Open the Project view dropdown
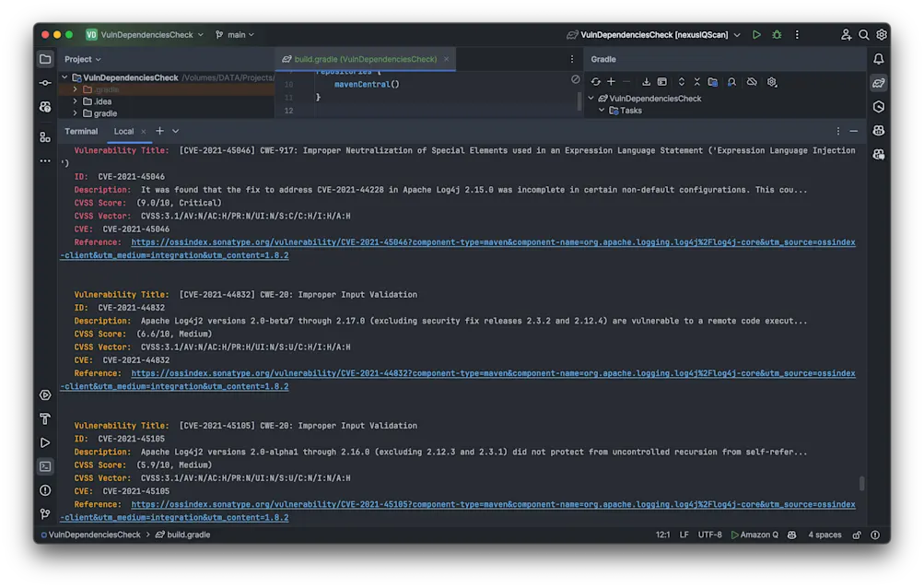Image resolution: width=924 pixels, height=588 pixels. [83, 59]
